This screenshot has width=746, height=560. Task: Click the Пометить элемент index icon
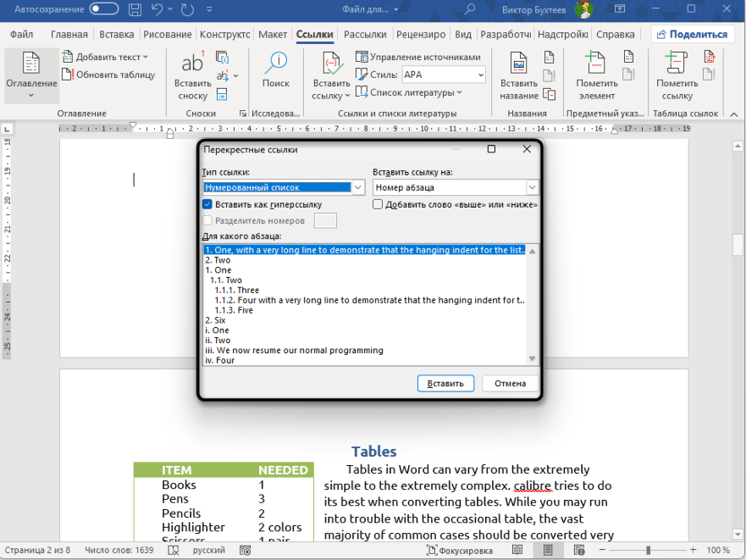[596, 65]
